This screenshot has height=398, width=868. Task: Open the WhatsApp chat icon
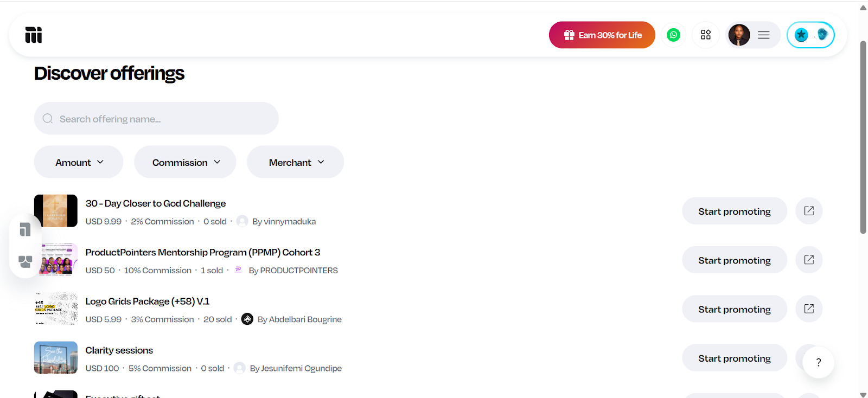(673, 35)
